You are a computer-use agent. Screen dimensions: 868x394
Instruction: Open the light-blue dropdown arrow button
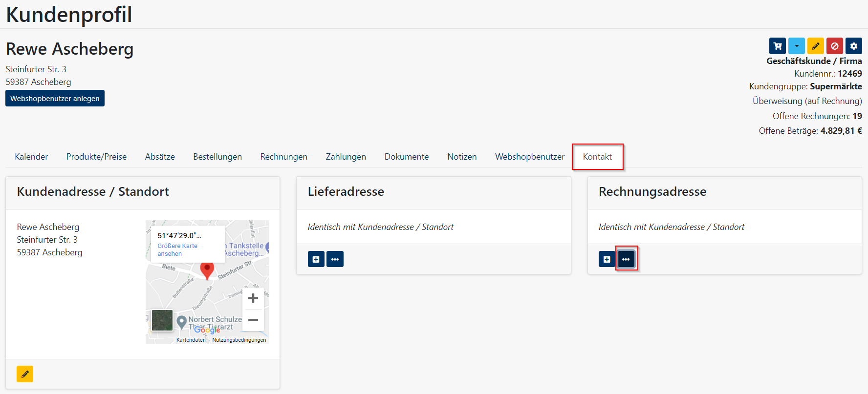tap(797, 46)
